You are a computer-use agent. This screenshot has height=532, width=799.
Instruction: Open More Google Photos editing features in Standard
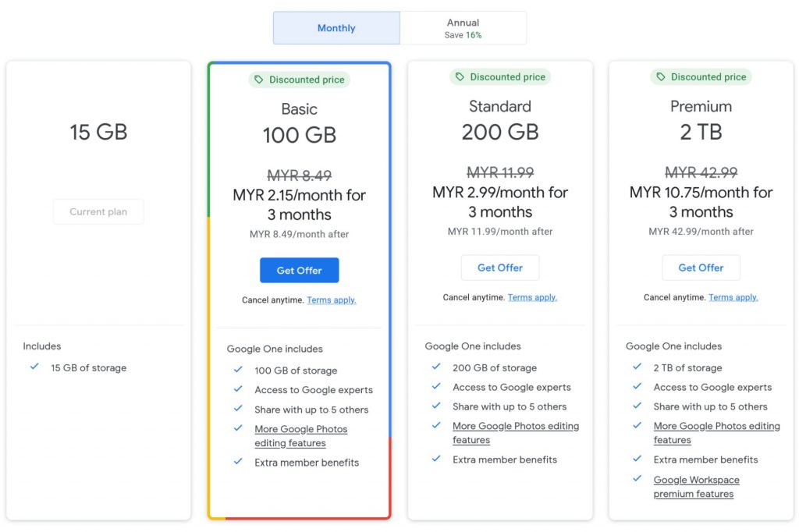pyautogui.click(x=516, y=433)
